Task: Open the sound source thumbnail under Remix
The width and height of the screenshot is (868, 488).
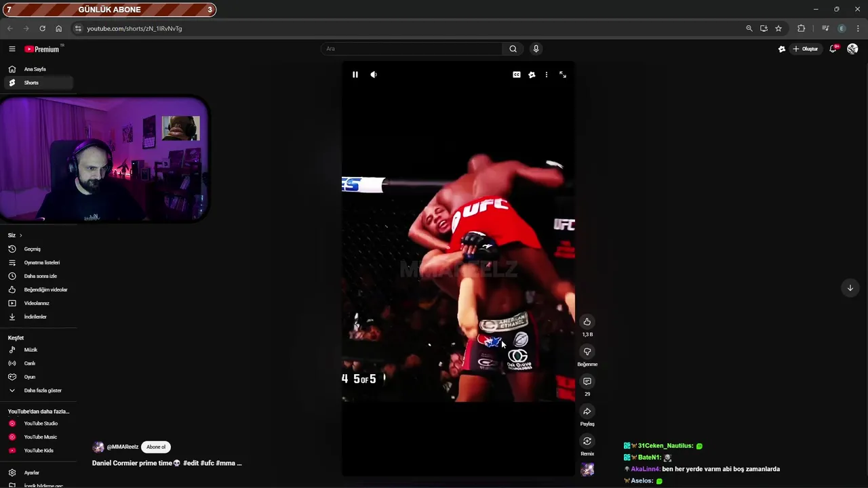Action: [x=587, y=470]
